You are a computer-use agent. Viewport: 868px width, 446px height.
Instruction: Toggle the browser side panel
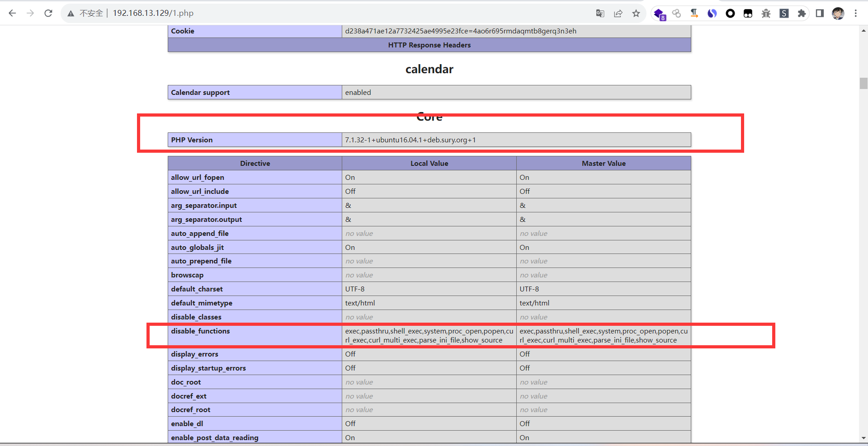point(820,14)
